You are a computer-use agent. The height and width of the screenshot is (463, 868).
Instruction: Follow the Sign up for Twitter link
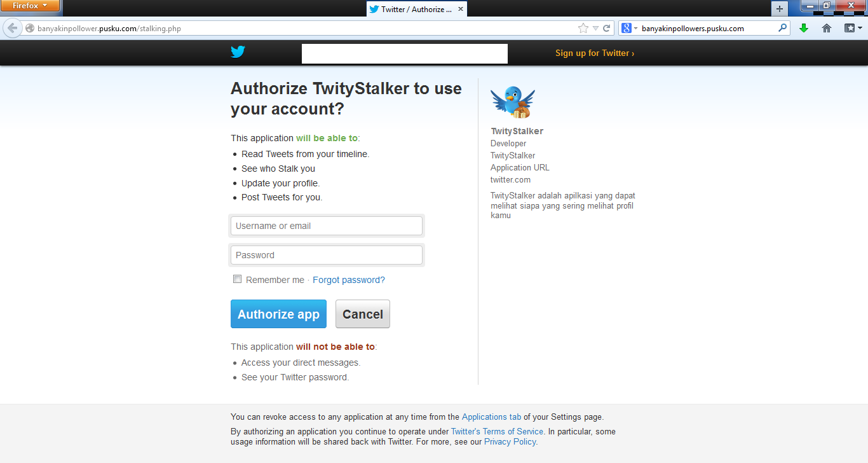(x=595, y=53)
